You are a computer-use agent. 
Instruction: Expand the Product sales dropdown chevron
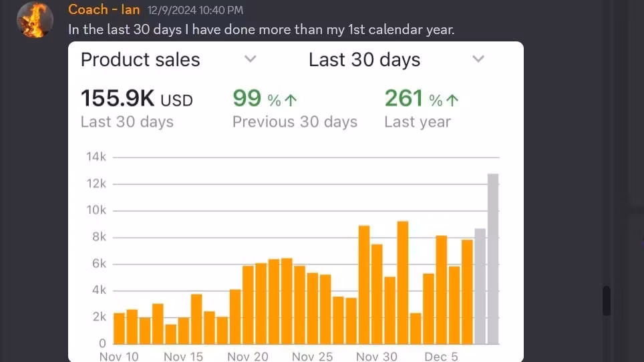click(x=250, y=59)
